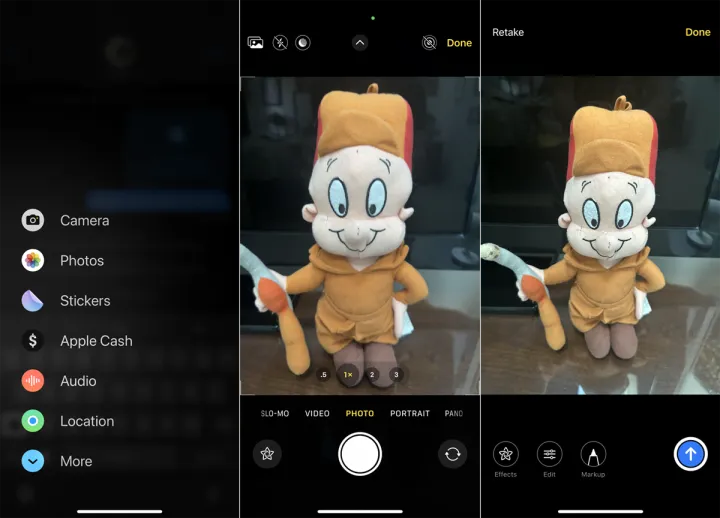Tap Retake to discard the photo
720x518 pixels.
click(x=508, y=33)
